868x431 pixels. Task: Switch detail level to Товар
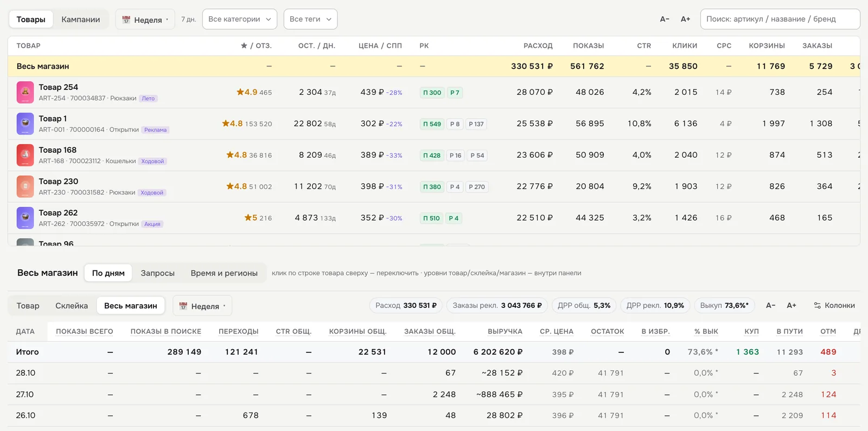(x=28, y=306)
